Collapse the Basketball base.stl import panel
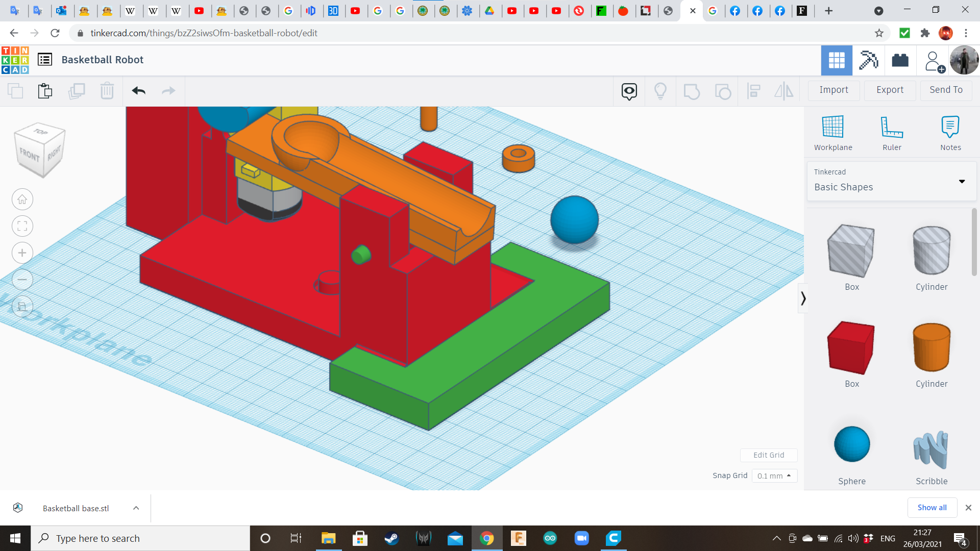 click(136, 508)
